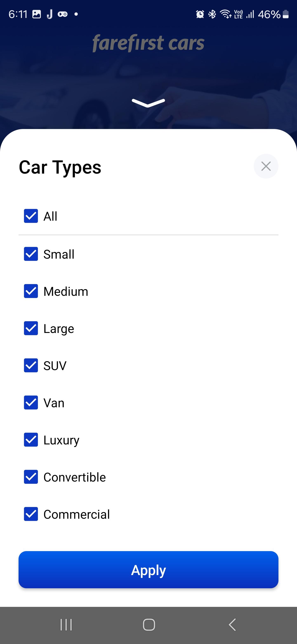Disable the Luxury car type
This screenshot has height=644, width=297.
point(31,440)
